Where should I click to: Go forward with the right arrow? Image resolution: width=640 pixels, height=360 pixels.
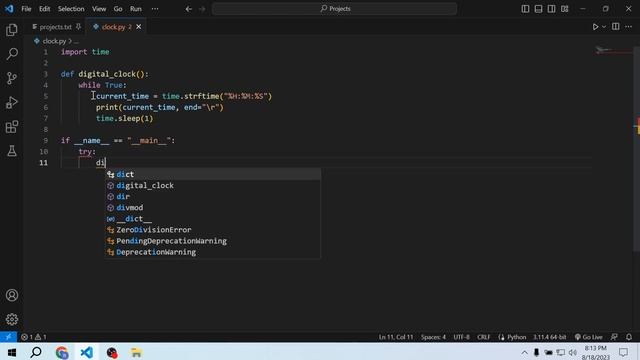[202, 9]
